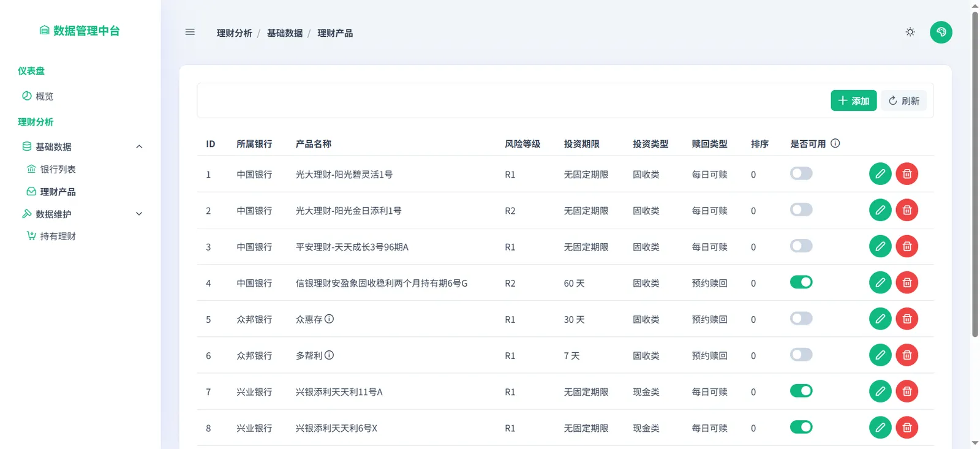Click 基础数据 breadcrumb link
Screen dimensions: 980x449
(x=285, y=33)
